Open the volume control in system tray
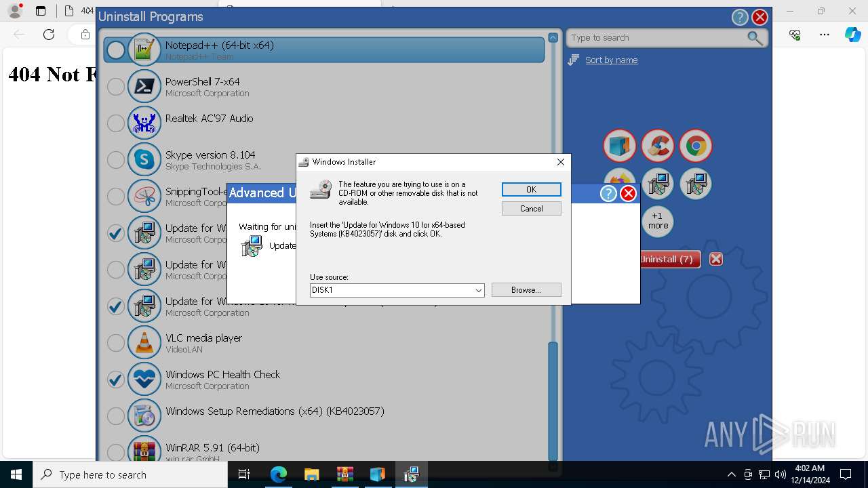This screenshot has width=868, height=488. [x=780, y=474]
